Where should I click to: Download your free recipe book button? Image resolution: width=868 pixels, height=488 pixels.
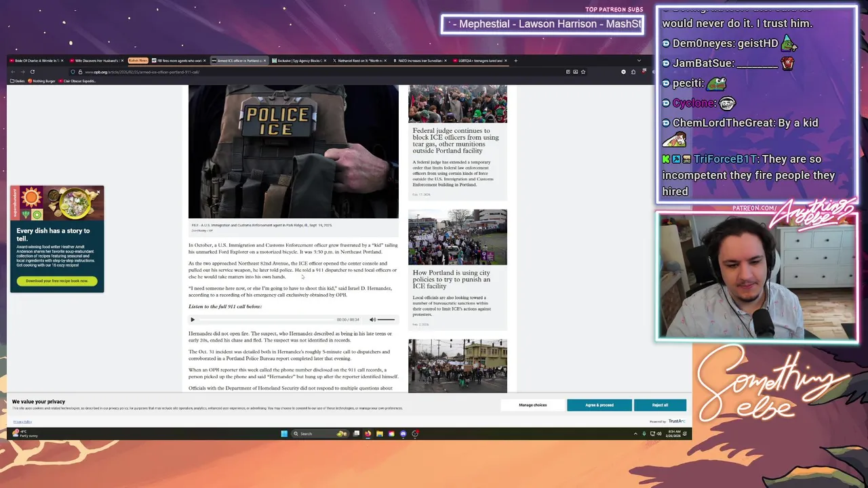(x=57, y=281)
